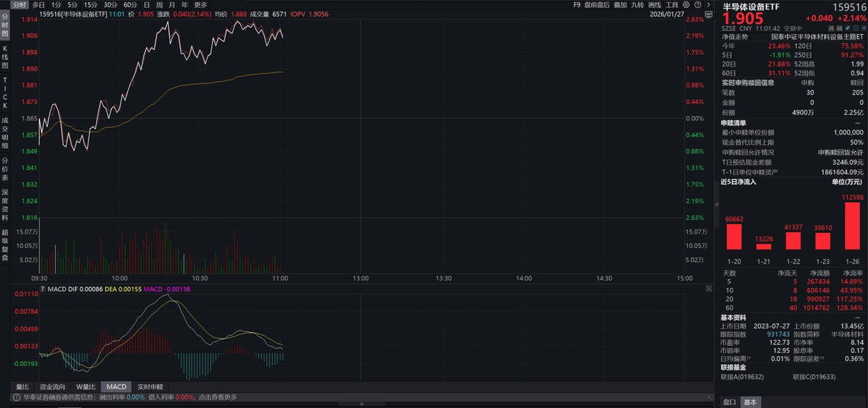Open the settings gear icon
868x408 pixels.
click(686, 4)
